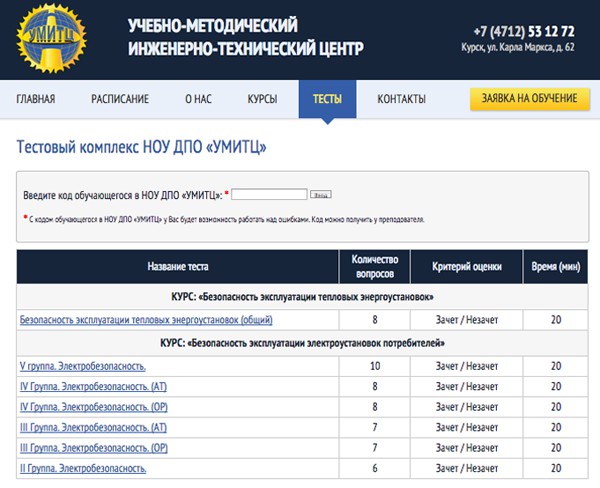The image size is (600, 488).
Task: Open IV Группа Электробезопасность (ОР) test
Action: 94,407
